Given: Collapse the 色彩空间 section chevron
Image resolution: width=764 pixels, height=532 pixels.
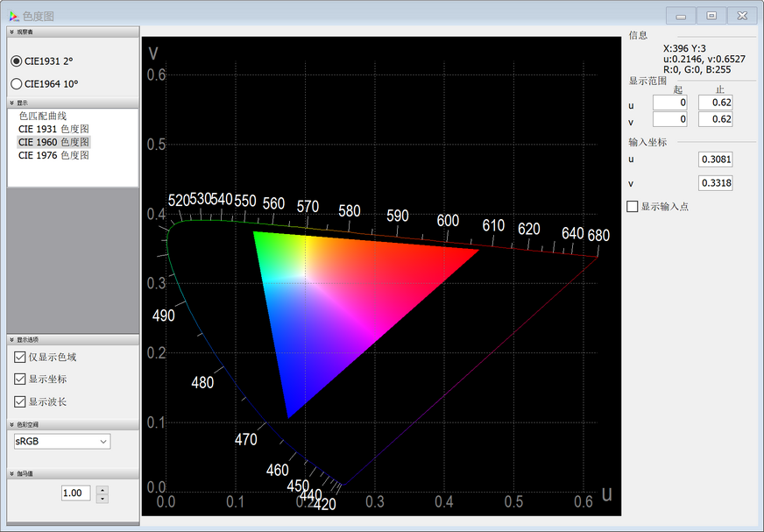Looking at the screenshot, I should [x=11, y=425].
